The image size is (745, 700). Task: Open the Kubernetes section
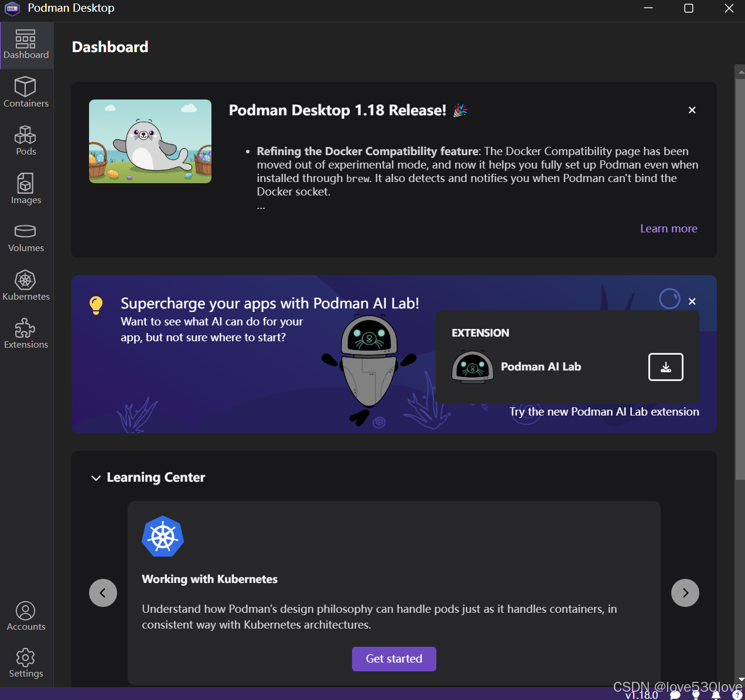tap(26, 286)
